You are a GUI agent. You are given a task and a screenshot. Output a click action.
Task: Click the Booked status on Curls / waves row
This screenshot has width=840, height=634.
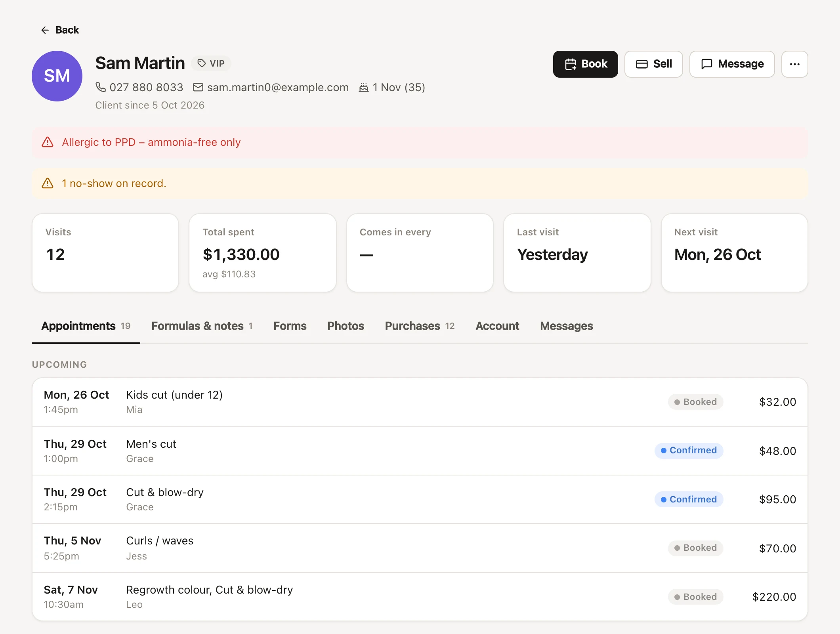click(696, 548)
